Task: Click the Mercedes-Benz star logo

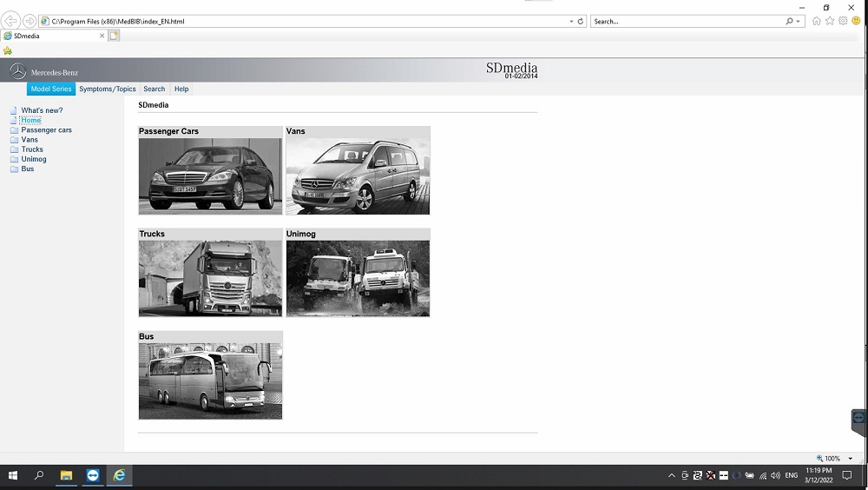Action: 18,71
